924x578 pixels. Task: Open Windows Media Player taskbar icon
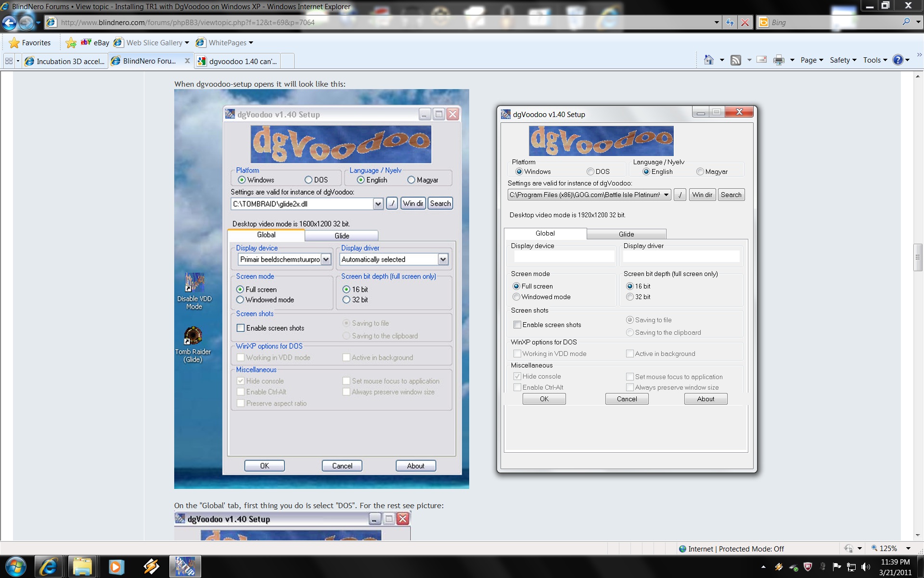click(x=116, y=567)
